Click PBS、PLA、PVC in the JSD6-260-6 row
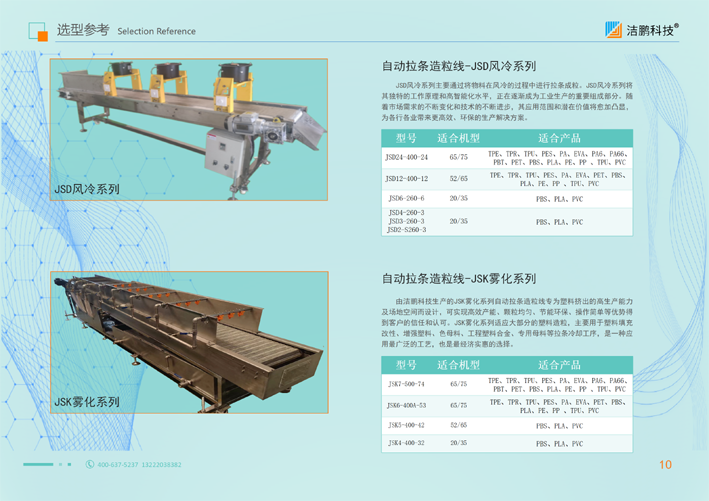The width and height of the screenshot is (709, 501). pos(559,199)
